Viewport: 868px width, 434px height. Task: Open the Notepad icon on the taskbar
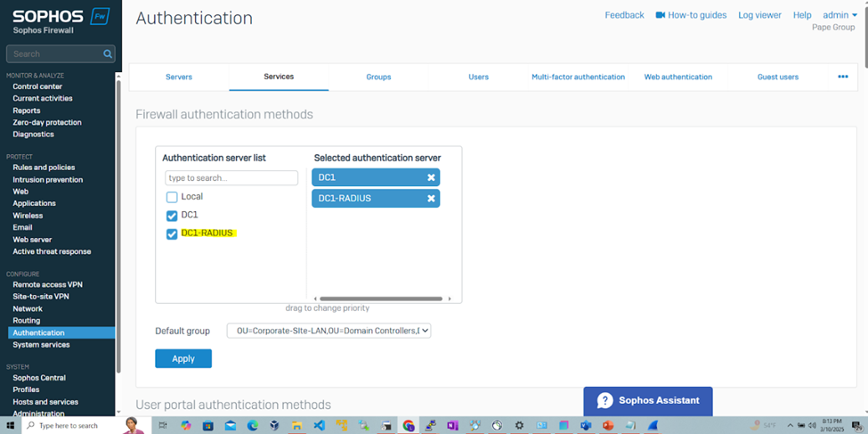[x=630, y=425]
